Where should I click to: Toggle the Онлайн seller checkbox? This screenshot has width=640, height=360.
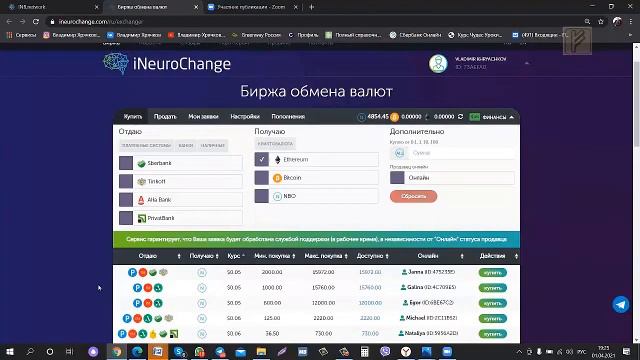(x=397, y=178)
